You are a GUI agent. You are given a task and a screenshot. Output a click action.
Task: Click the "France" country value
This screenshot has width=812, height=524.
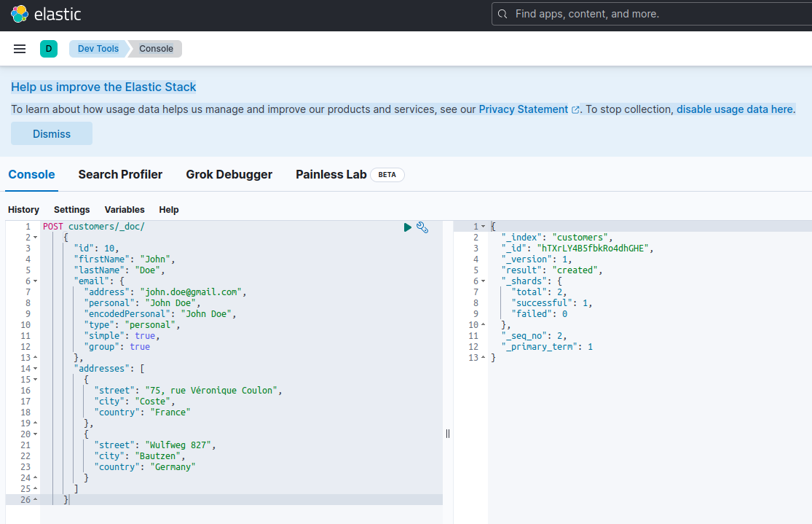(x=170, y=412)
